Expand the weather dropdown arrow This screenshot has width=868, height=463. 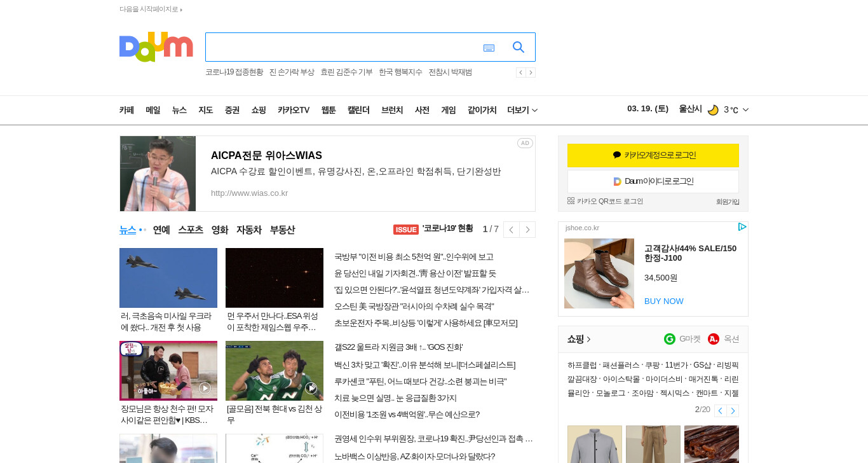click(745, 110)
